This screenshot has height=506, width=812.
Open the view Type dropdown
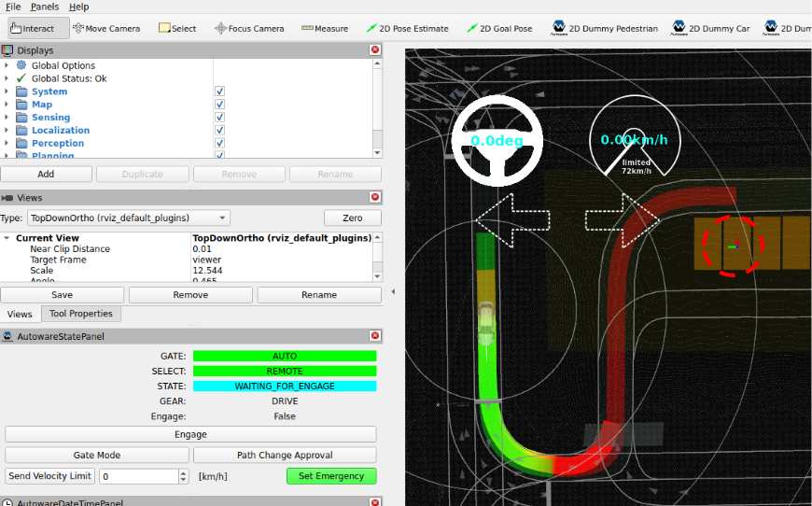[128, 218]
